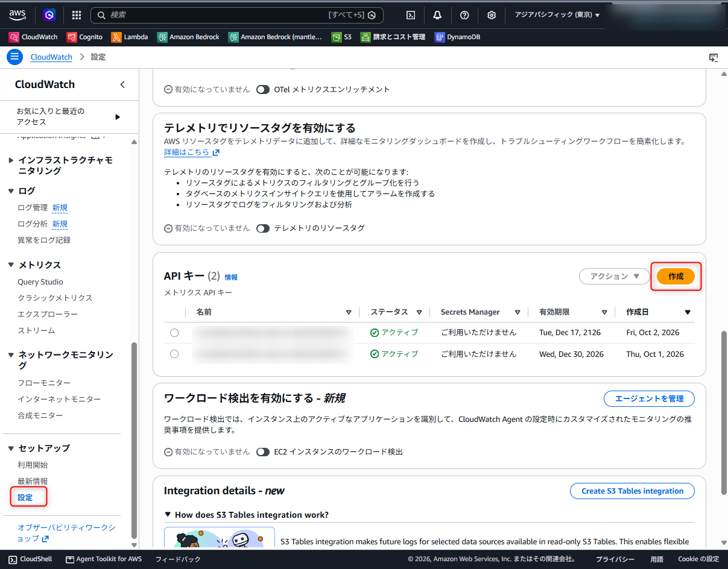The width and height of the screenshot is (728, 569).
Task: Open CloudWatch bookmark in favorites bar
Action: pos(33,37)
